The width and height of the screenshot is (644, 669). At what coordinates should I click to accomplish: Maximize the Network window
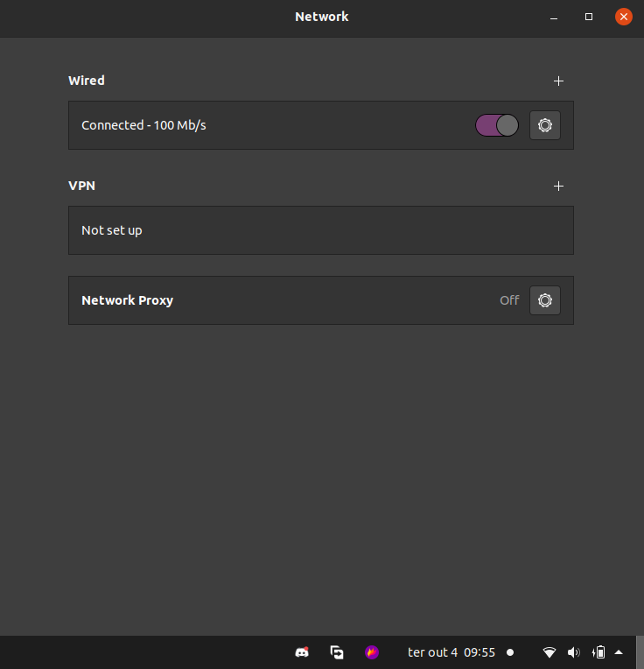coord(589,17)
